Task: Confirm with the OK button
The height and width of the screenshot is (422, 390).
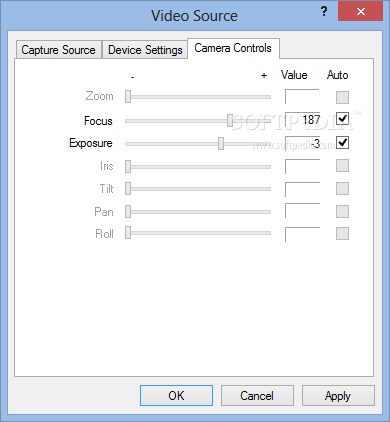Action: (176, 396)
